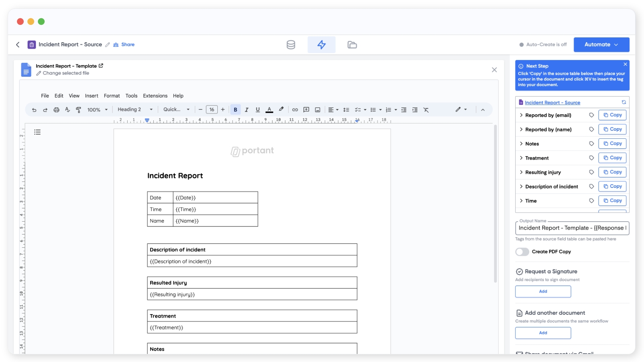
Task: Open the text color picker
Action: 269,110
